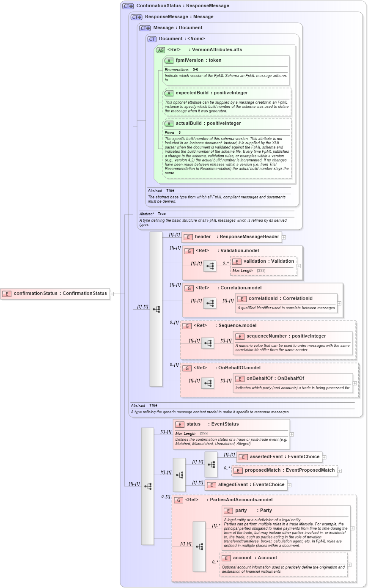368x588 pixels.
Task: Click the E icon of onBehalfOf element
Action: pyautogui.click(x=240, y=379)
